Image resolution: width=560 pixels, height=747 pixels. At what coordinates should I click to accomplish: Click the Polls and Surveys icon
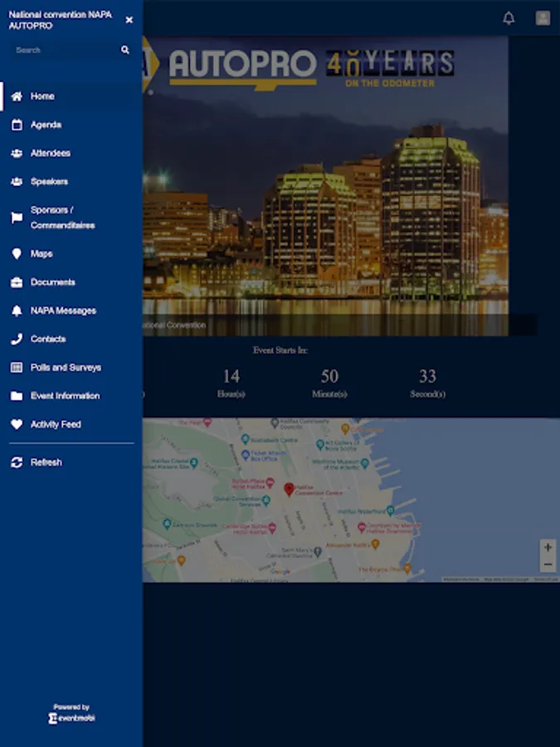[17, 368]
